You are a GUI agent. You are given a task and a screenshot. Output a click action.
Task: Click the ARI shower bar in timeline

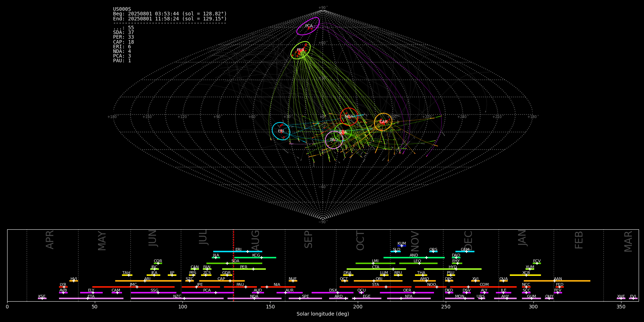(x=148, y=281)
